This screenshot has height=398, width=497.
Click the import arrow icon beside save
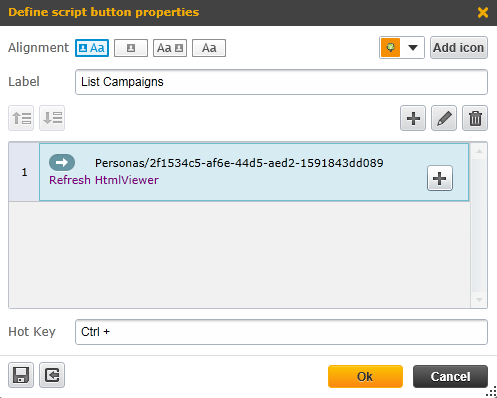[52, 375]
